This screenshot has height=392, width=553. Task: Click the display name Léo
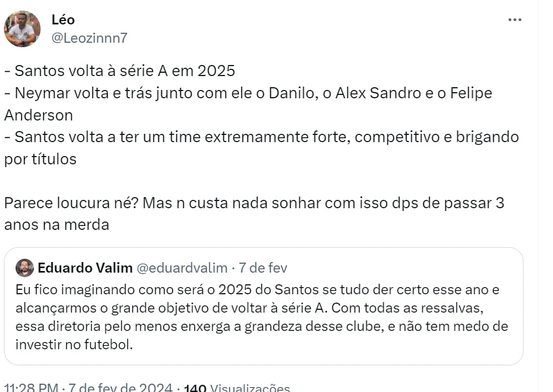(x=63, y=19)
